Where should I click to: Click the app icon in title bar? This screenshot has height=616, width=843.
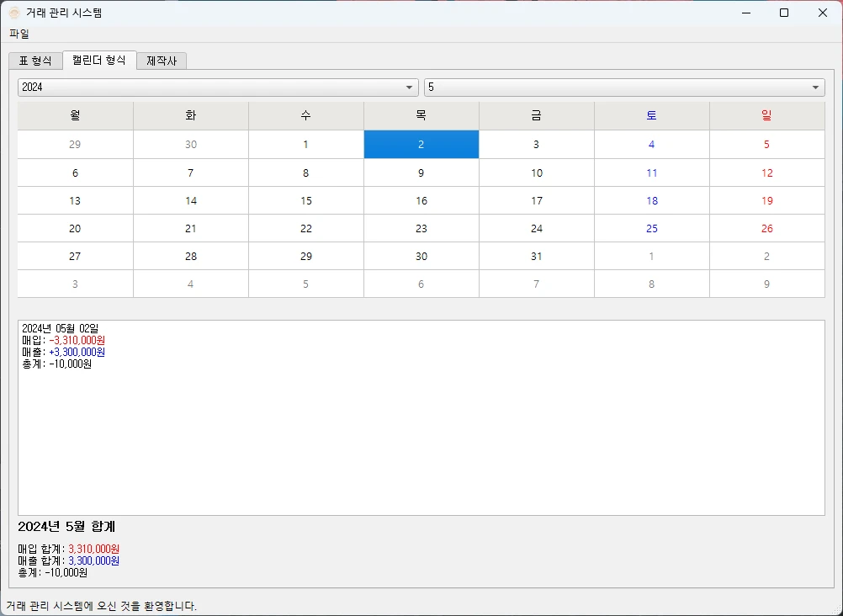pyautogui.click(x=14, y=13)
